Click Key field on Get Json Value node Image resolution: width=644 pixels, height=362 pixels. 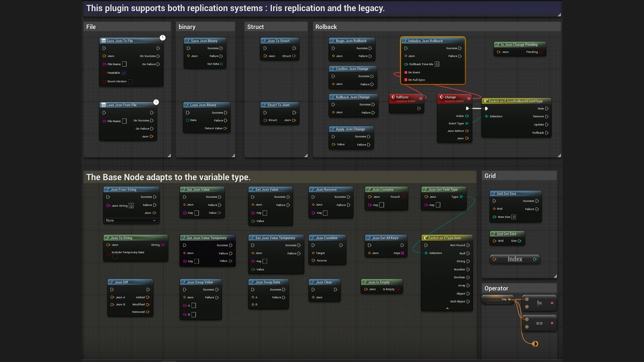point(197,213)
